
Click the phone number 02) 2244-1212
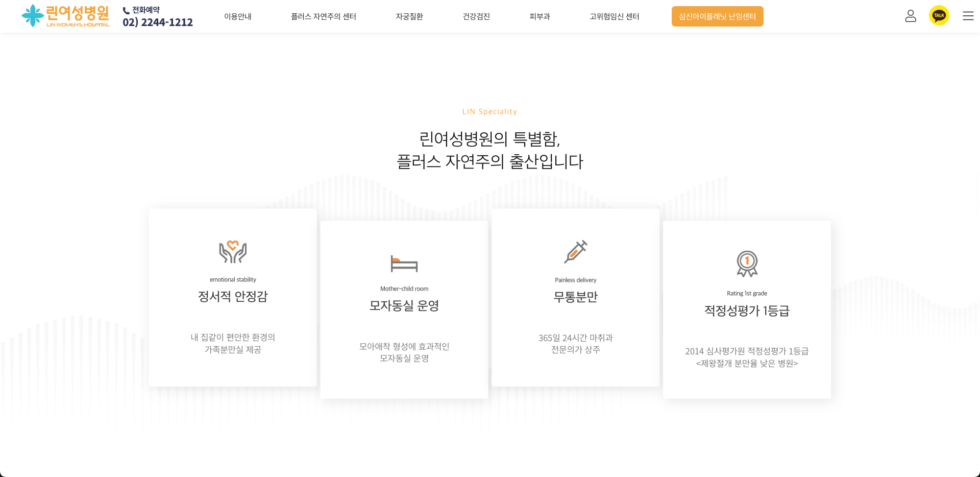tap(158, 22)
